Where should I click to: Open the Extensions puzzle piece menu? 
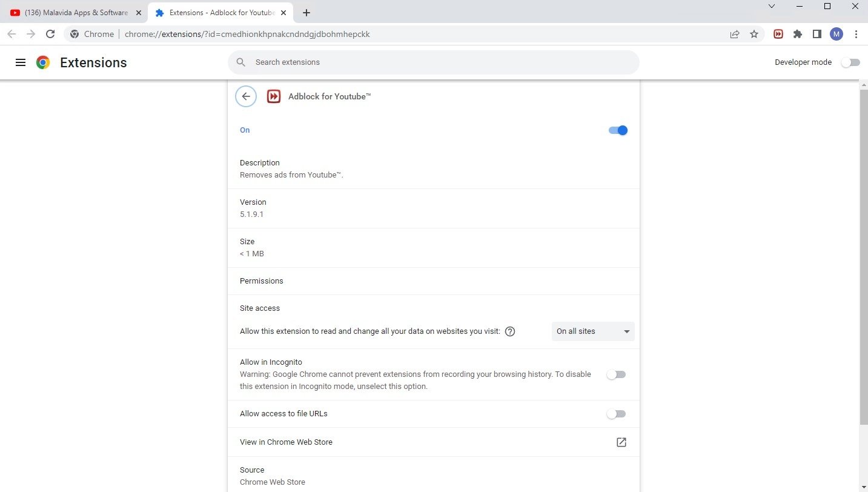(x=798, y=34)
